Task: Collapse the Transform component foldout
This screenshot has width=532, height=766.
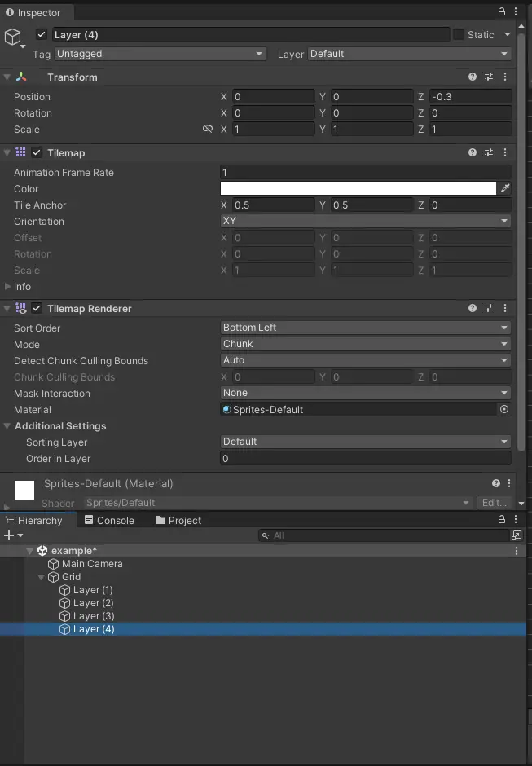Action: 7,77
